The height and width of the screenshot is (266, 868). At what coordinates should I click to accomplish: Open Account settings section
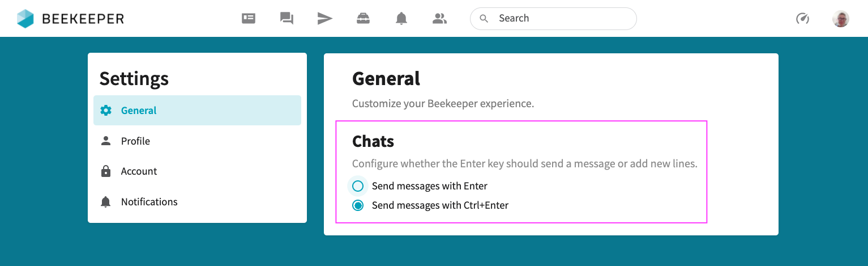139,171
